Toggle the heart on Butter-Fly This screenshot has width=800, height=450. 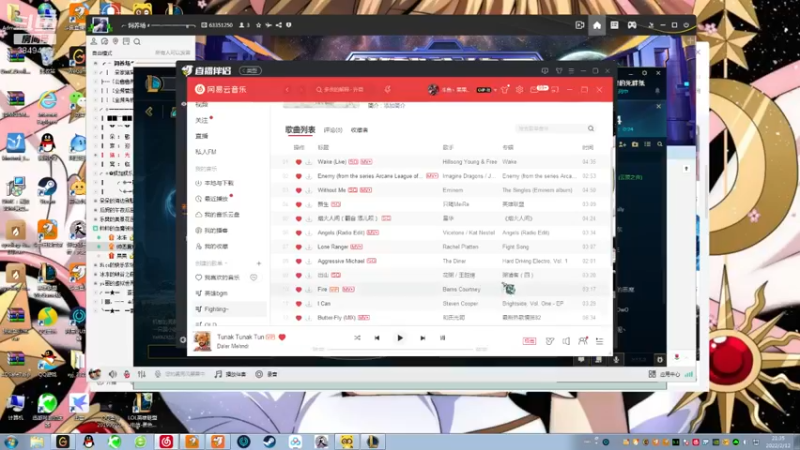(x=298, y=318)
